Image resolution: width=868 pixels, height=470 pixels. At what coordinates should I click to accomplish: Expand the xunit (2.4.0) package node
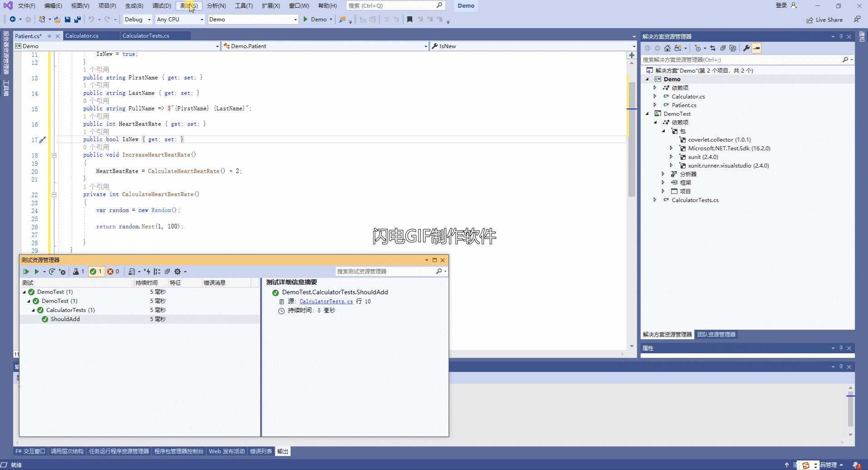tap(671, 157)
